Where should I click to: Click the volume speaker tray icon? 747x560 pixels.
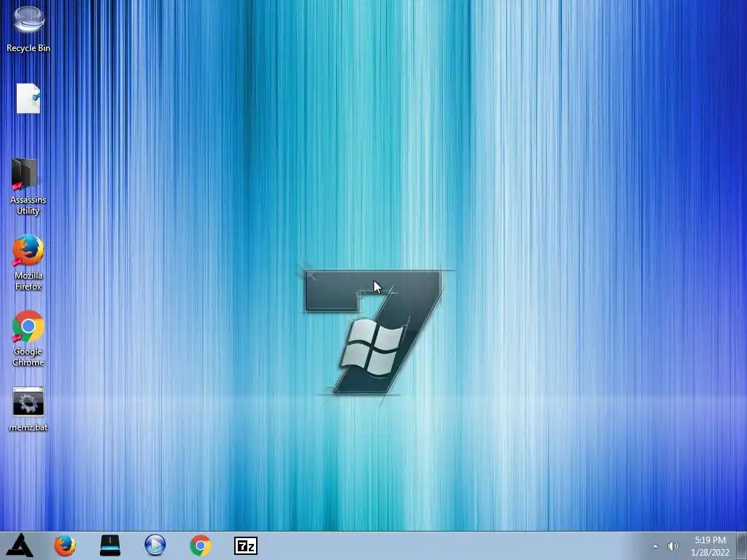pyautogui.click(x=673, y=546)
